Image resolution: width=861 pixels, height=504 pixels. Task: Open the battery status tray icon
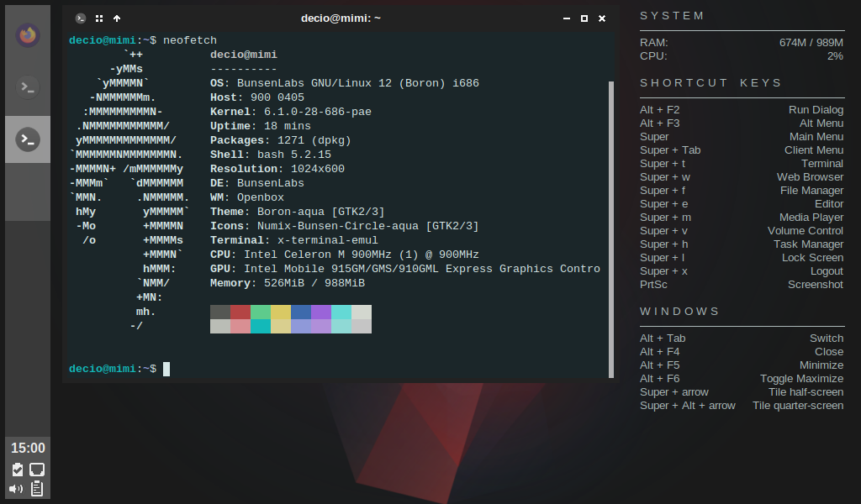coord(18,470)
